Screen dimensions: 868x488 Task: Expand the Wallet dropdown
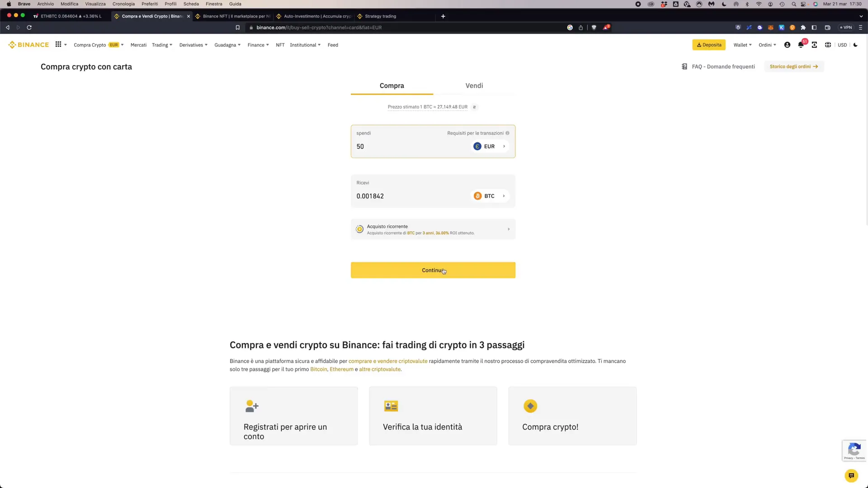(743, 45)
